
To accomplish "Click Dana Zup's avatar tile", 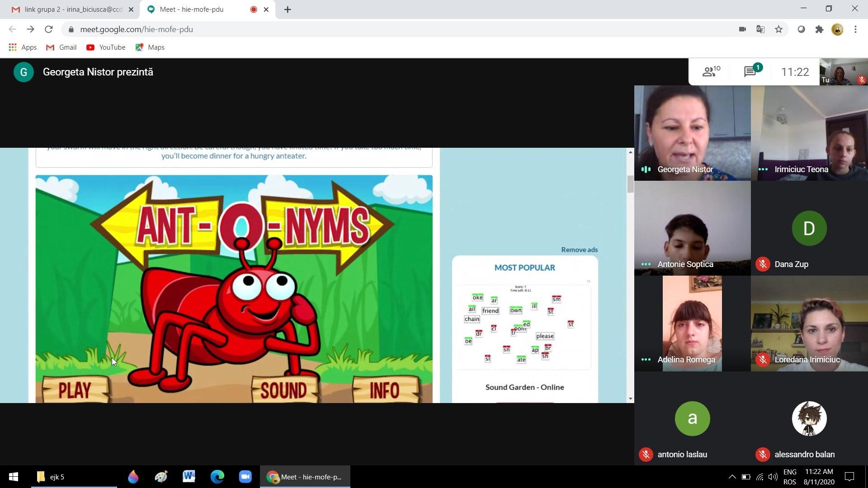I will (809, 228).
